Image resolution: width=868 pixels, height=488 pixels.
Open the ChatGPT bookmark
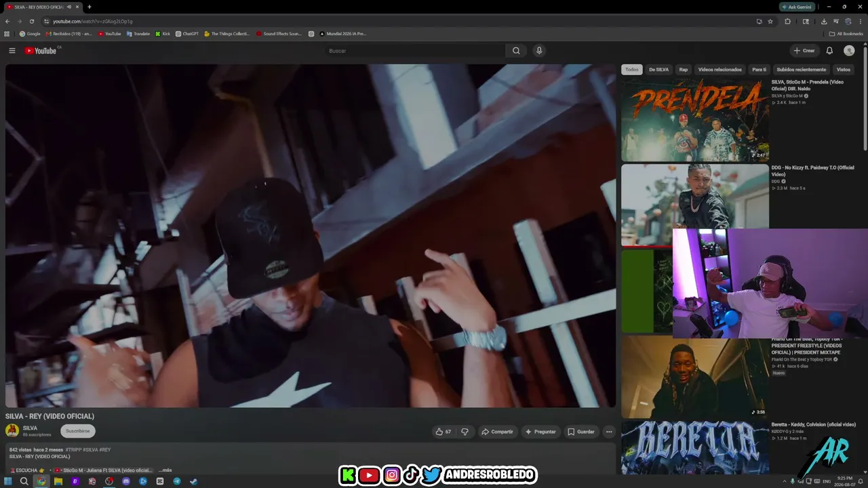(187, 34)
